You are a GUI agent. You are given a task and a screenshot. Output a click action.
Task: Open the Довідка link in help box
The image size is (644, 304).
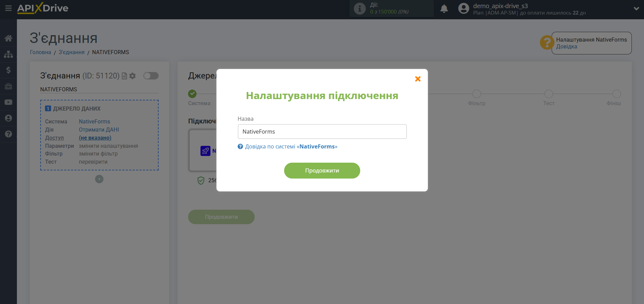[567, 47]
